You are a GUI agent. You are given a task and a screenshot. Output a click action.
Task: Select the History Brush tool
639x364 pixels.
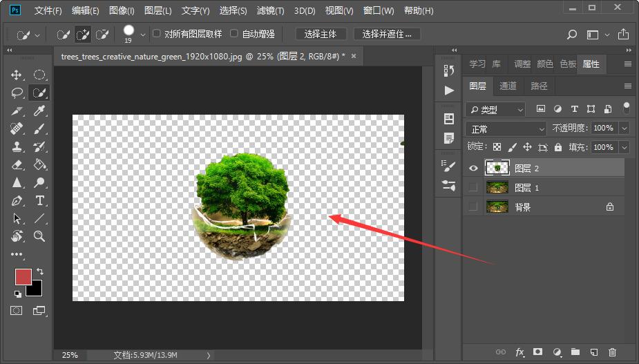(39, 146)
